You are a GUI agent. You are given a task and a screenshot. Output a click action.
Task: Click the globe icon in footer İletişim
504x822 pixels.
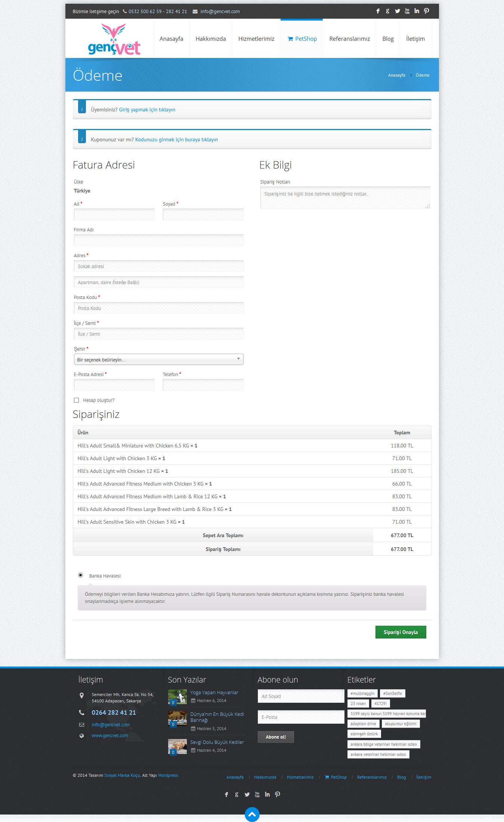(81, 736)
